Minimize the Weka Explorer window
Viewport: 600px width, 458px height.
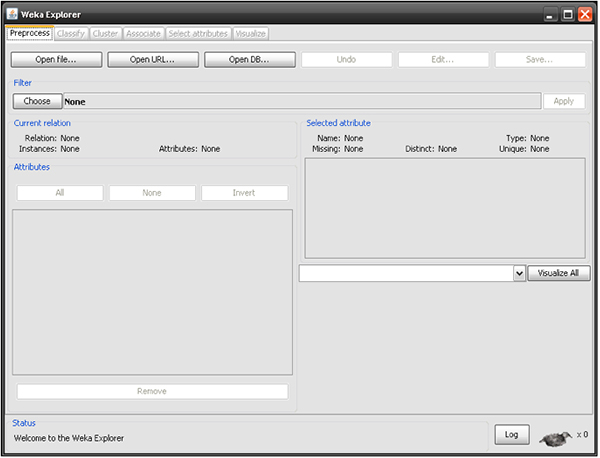tap(550, 15)
